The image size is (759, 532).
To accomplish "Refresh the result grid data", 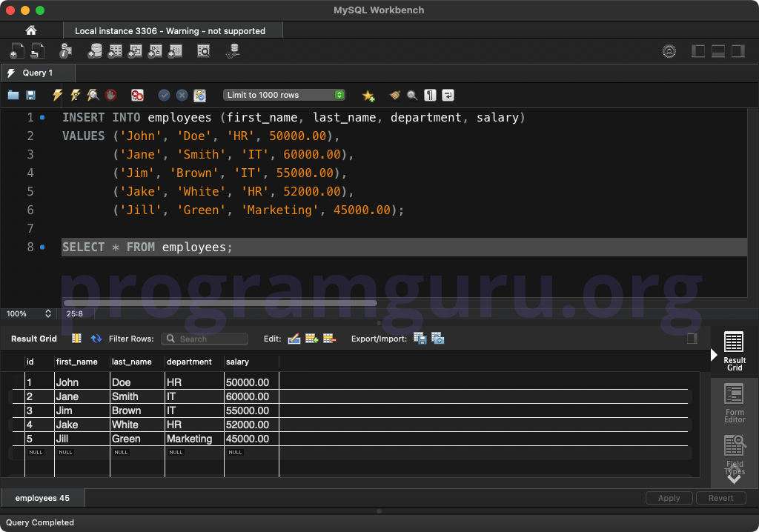I will pos(96,339).
